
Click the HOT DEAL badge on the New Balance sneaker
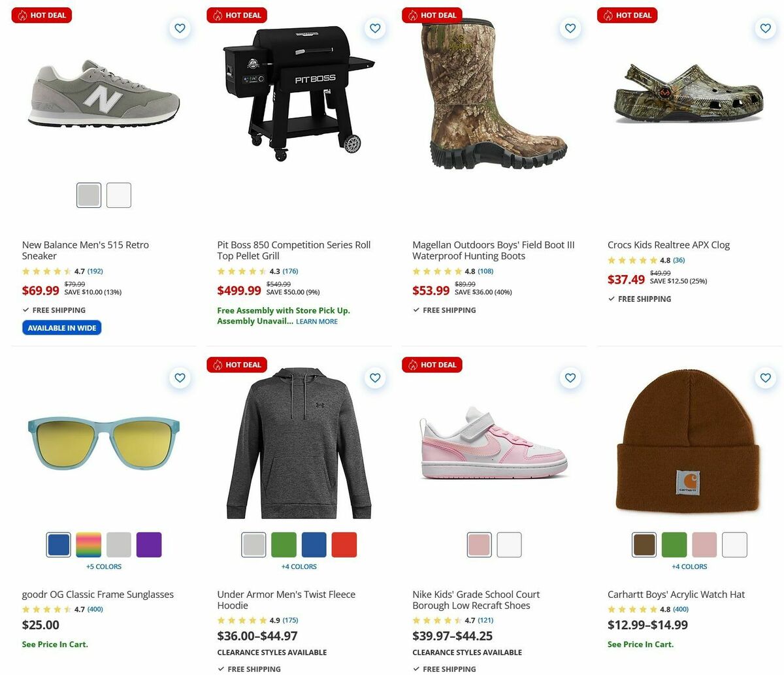click(41, 15)
